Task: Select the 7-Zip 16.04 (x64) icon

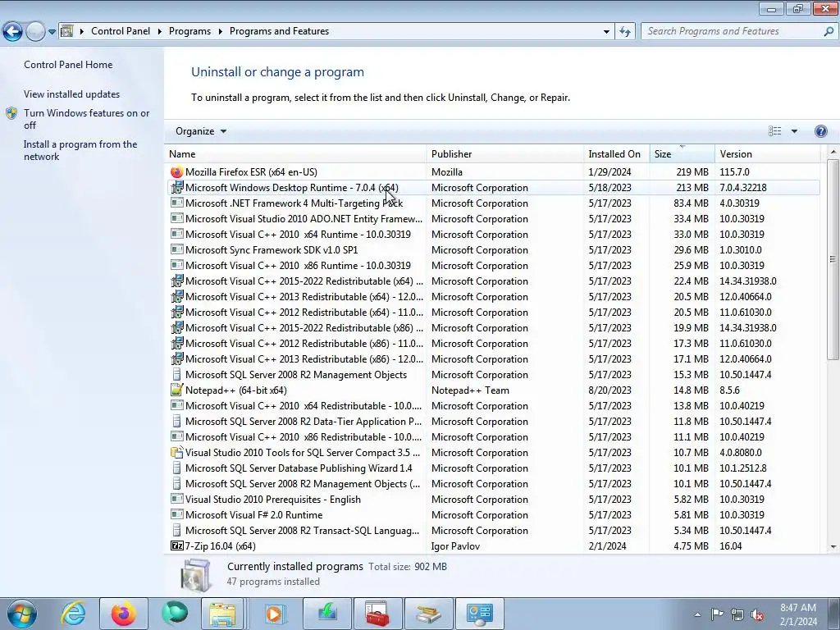Action: pyautogui.click(x=176, y=546)
